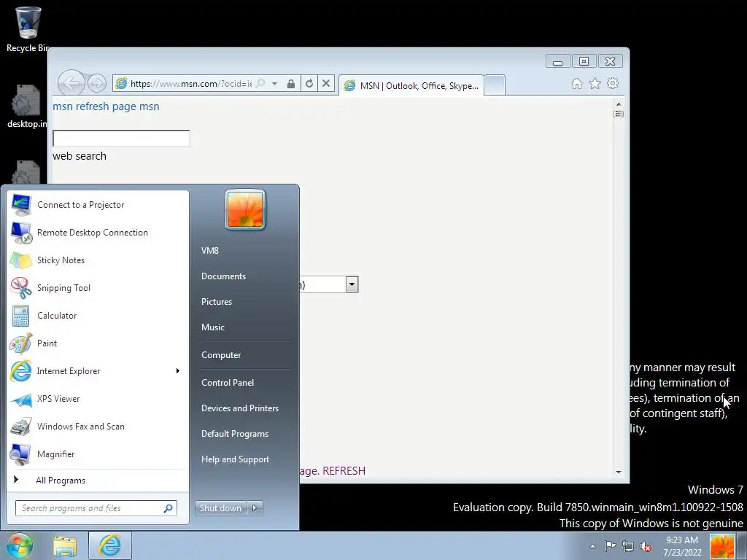Screen dimensions: 747x560
Task: Click the network icon in system tray
Action: [628, 546]
